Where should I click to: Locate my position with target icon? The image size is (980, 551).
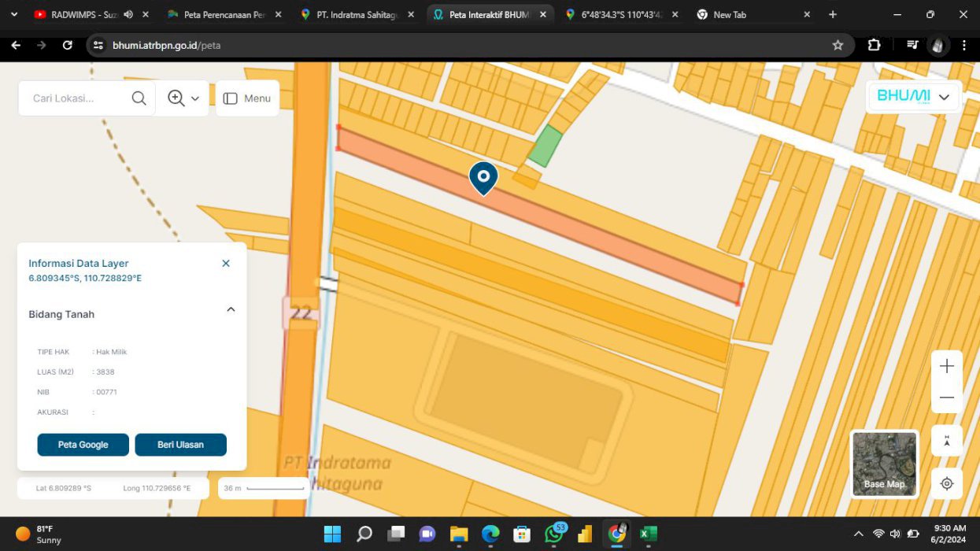click(x=946, y=483)
